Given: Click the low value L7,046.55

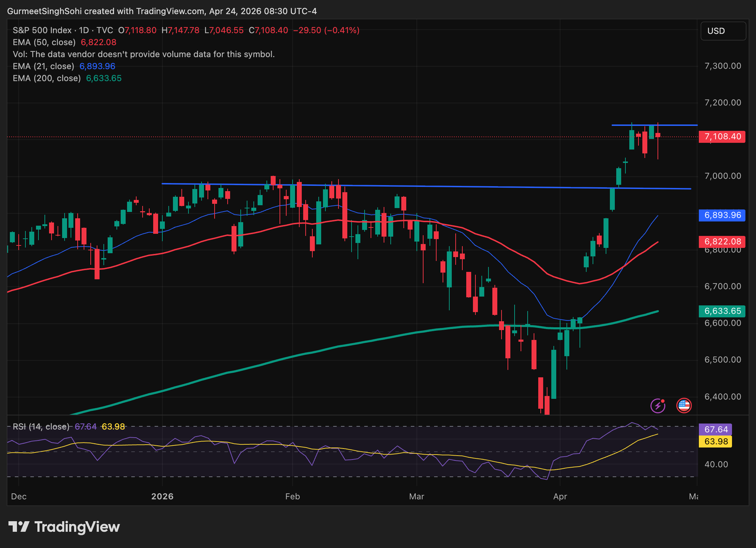Looking at the screenshot, I should 224,30.
